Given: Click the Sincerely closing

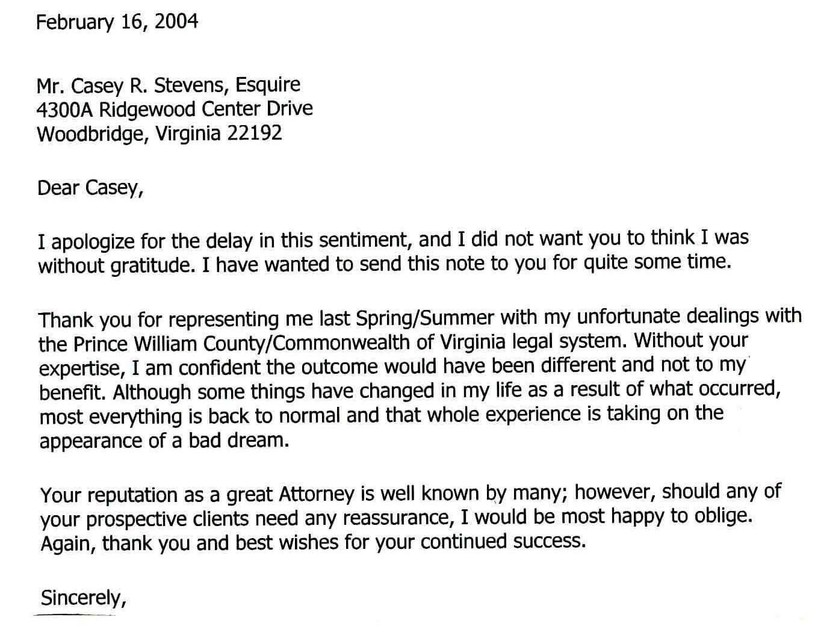Looking at the screenshot, I should (x=82, y=598).
